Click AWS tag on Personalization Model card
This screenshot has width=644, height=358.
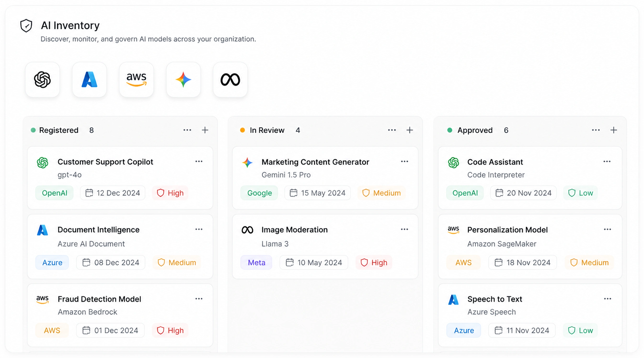(x=464, y=262)
